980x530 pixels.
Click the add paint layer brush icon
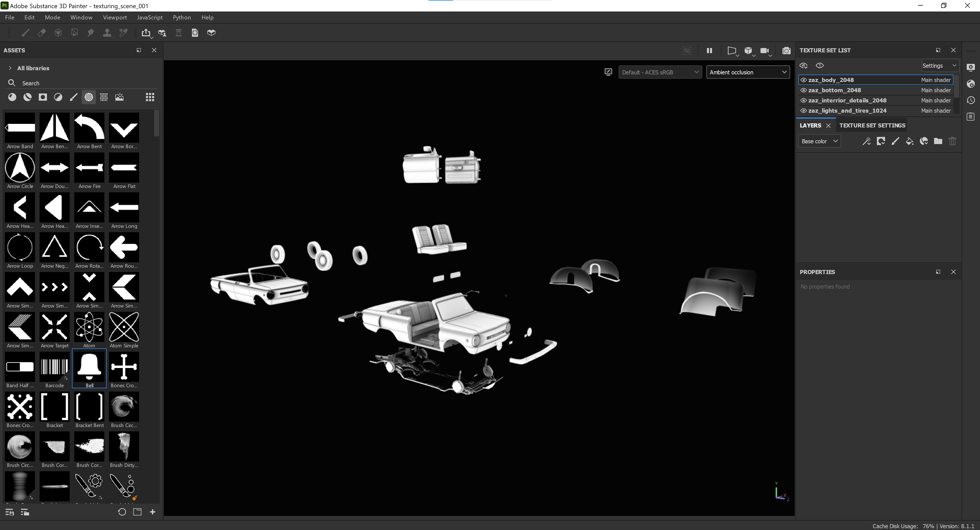pos(895,141)
